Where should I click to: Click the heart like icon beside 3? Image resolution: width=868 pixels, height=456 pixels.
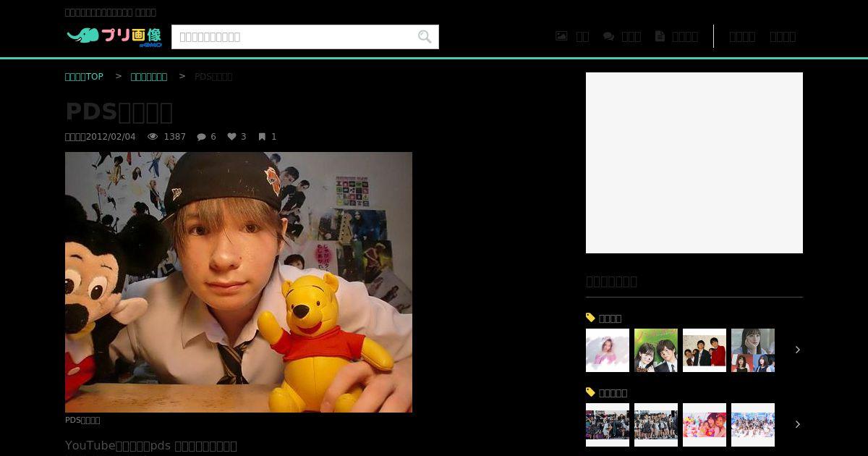pos(231,137)
